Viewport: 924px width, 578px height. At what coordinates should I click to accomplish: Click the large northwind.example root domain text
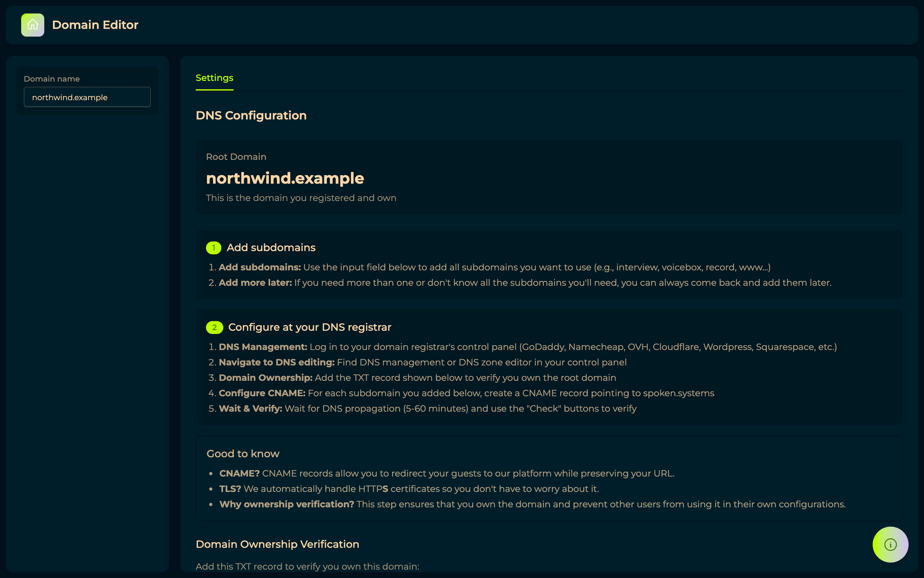point(285,178)
